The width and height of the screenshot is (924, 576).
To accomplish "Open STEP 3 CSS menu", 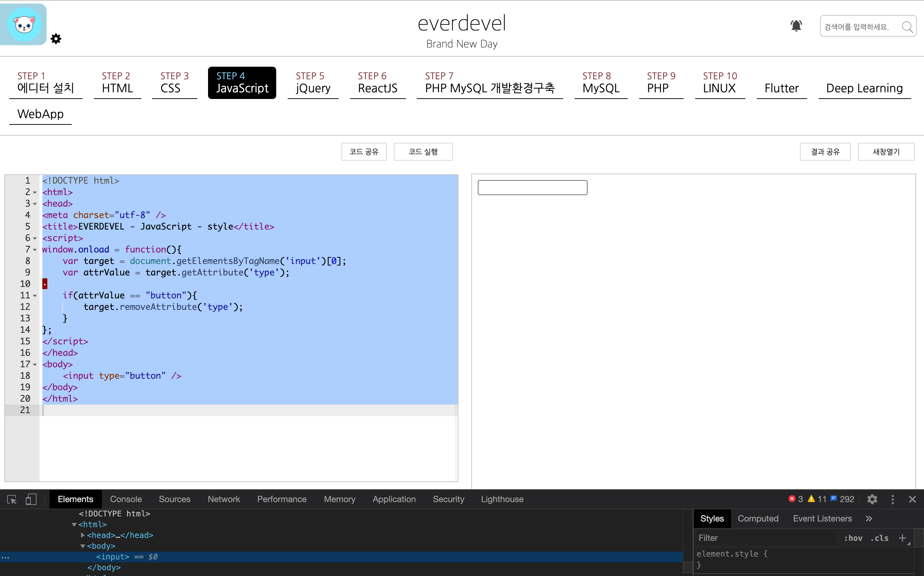I will (174, 82).
